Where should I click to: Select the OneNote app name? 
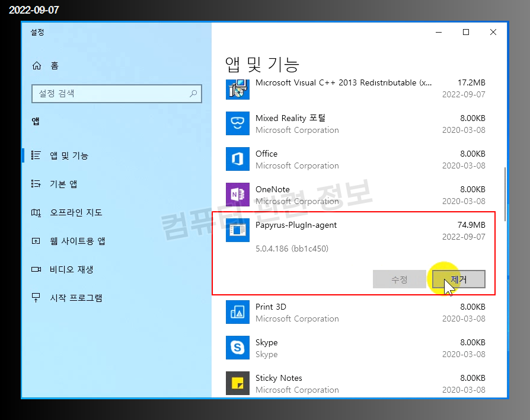[273, 189]
